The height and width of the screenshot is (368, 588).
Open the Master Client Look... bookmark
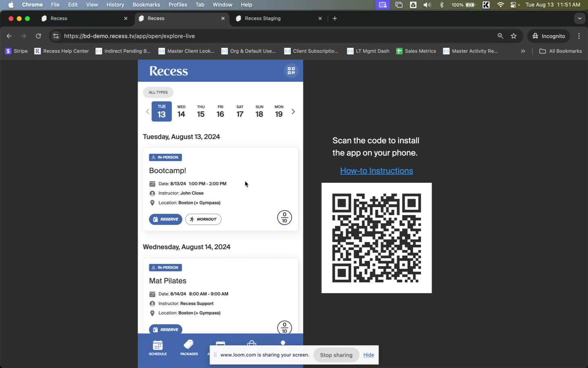point(186,51)
